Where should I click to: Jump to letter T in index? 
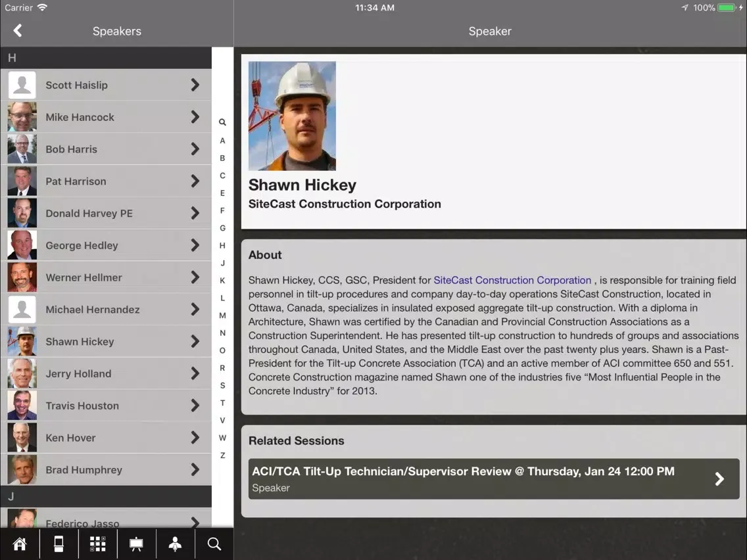[x=222, y=403]
